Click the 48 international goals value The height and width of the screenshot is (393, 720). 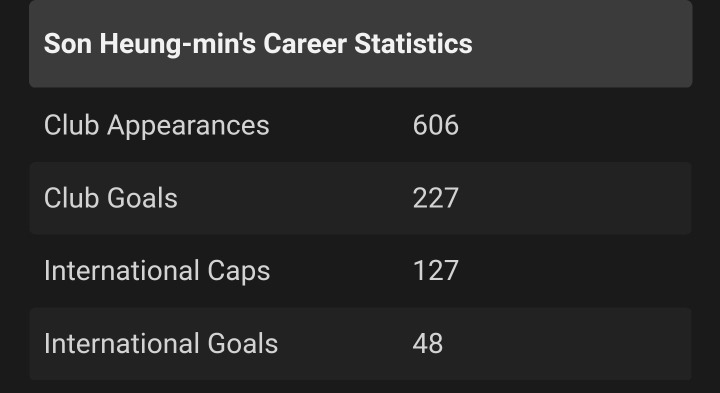coord(428,344)
